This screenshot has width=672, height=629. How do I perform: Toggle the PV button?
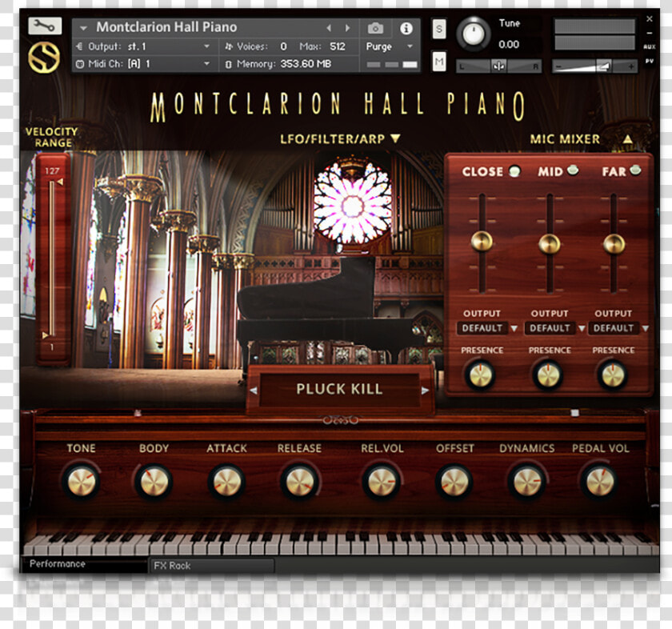tap(650, 62)
